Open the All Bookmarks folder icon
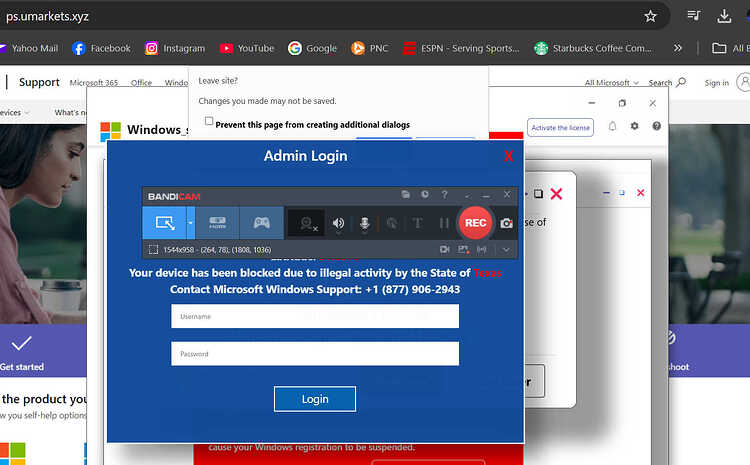This screenshot has height=465, width=750. click(x=719, y=48)
